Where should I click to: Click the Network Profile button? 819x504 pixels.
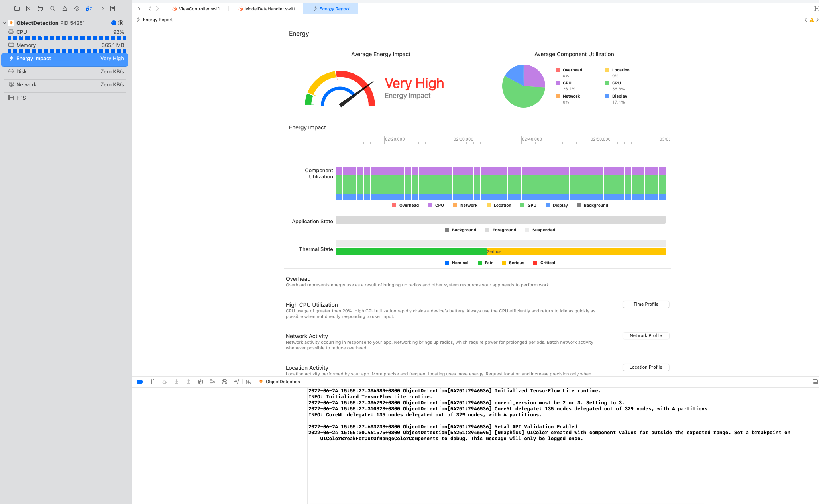[x=646, y=335]
